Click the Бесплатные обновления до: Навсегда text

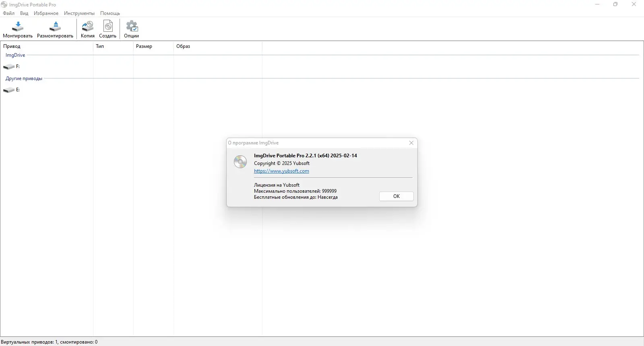pos(296,197)
